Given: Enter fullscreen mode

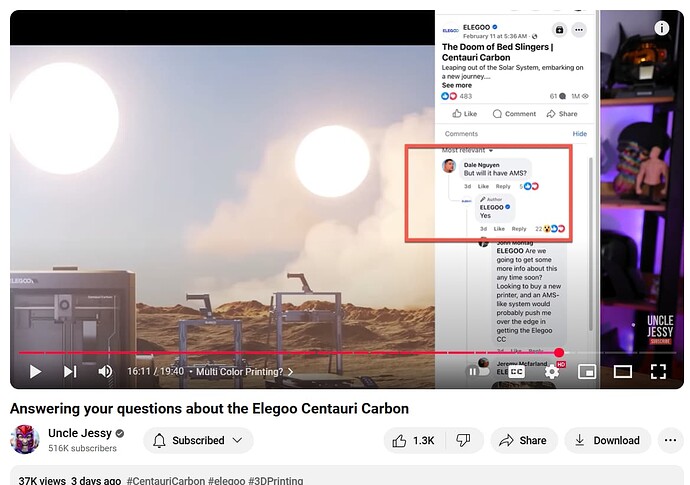Looking at the screenshot, I should [658, 371].
